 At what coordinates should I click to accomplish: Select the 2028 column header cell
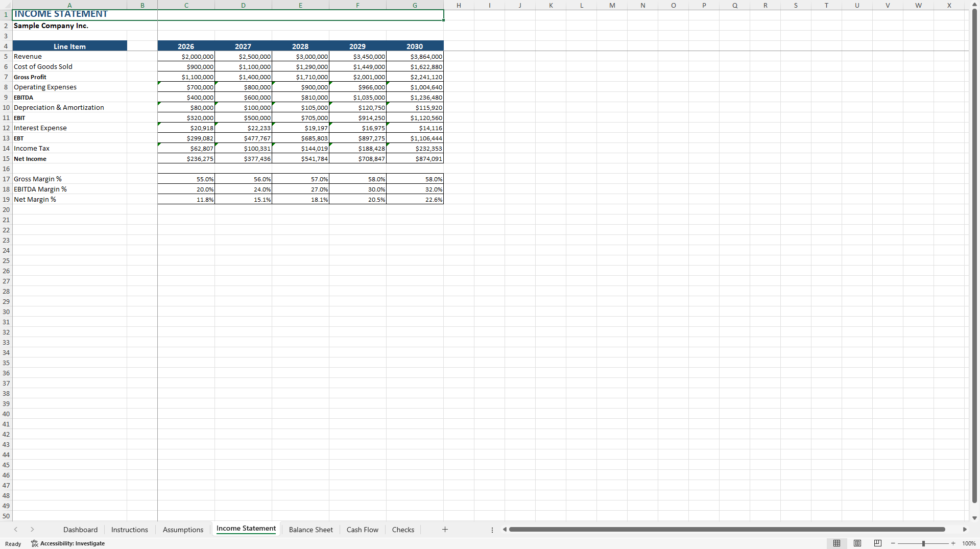(x=300, y=46)
